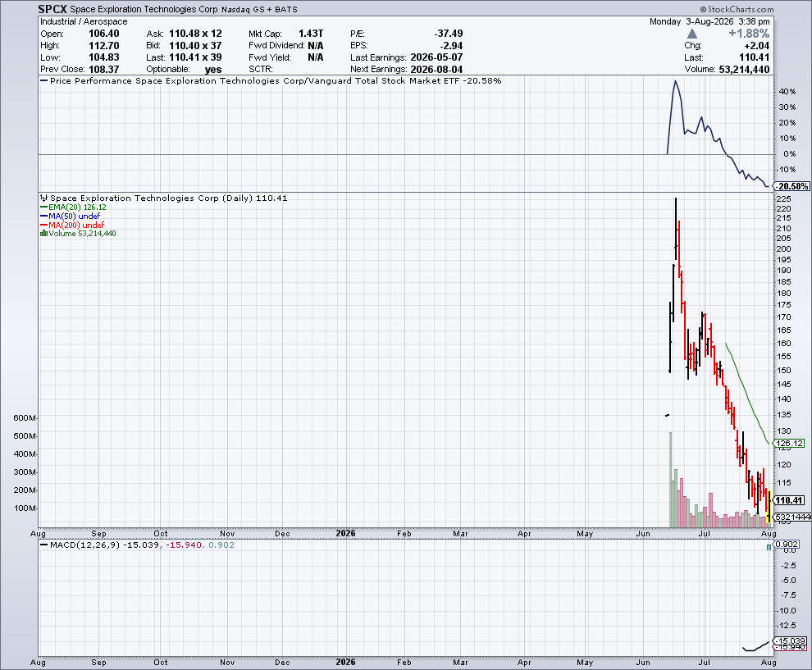
Task: Click the gray up-triangle change indicator
Action: 692,34
